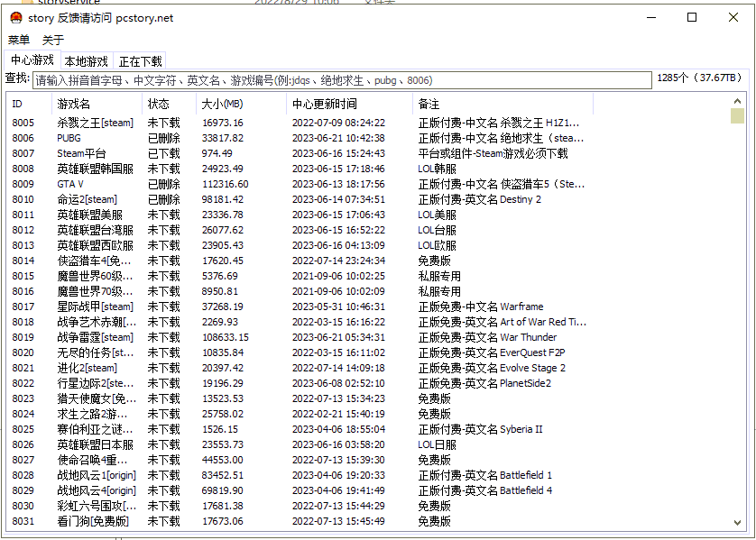The height and width of the screenshot is (540, 756).
Task: Click ID 8016 in the list
Action: [23, 291]
